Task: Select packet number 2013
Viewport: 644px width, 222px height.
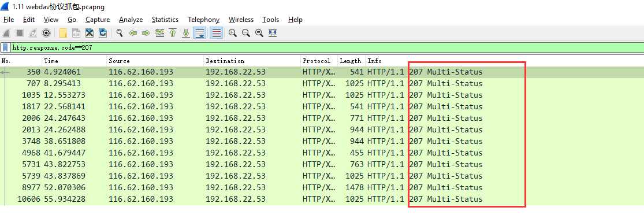Action: tap(322, 129)
